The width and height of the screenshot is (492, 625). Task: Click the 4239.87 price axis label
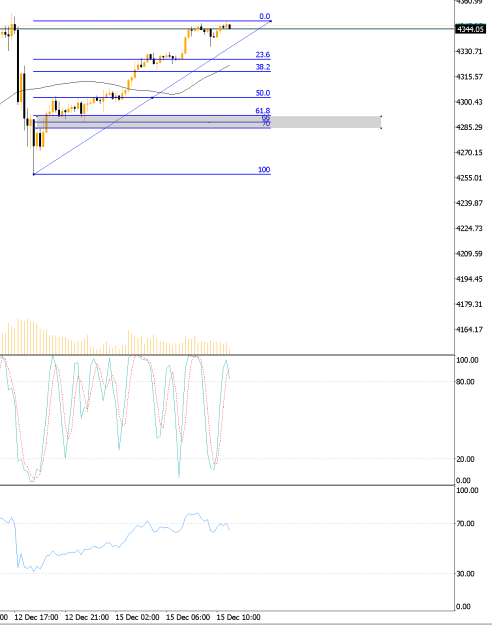[x=469, y=203]
